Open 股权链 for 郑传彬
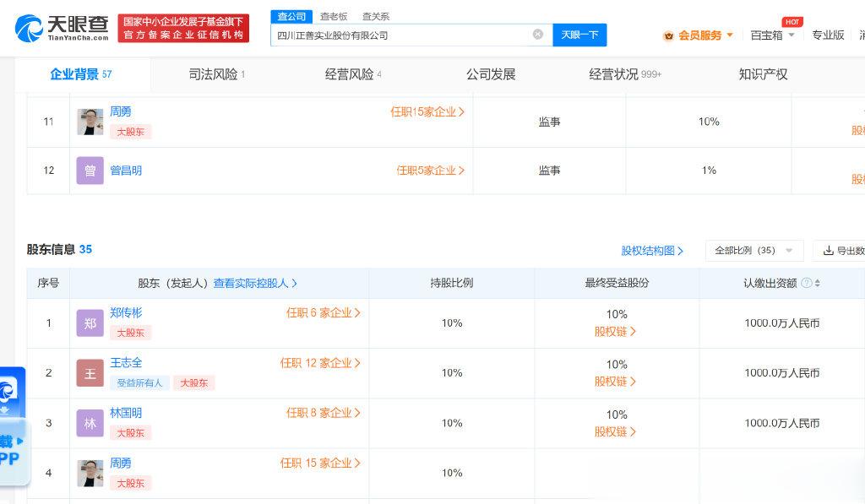Screen dimensions: 865x504 615,332
